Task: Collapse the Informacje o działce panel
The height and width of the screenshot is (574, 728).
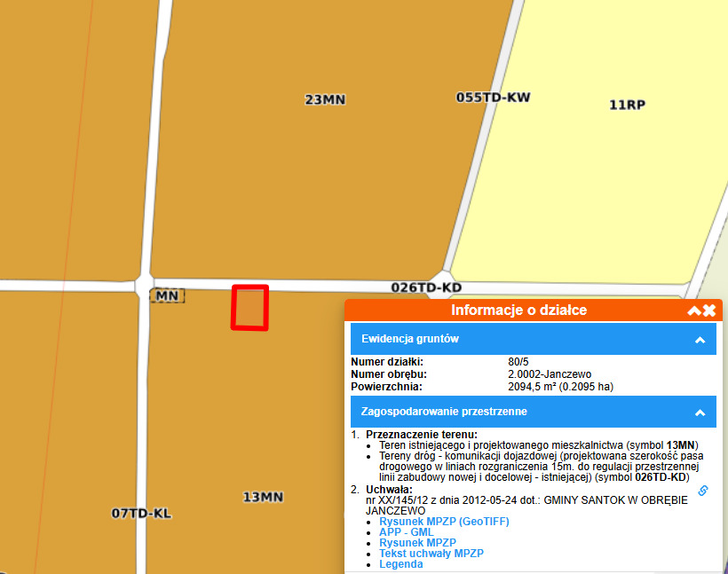Action: click(694, 311)
